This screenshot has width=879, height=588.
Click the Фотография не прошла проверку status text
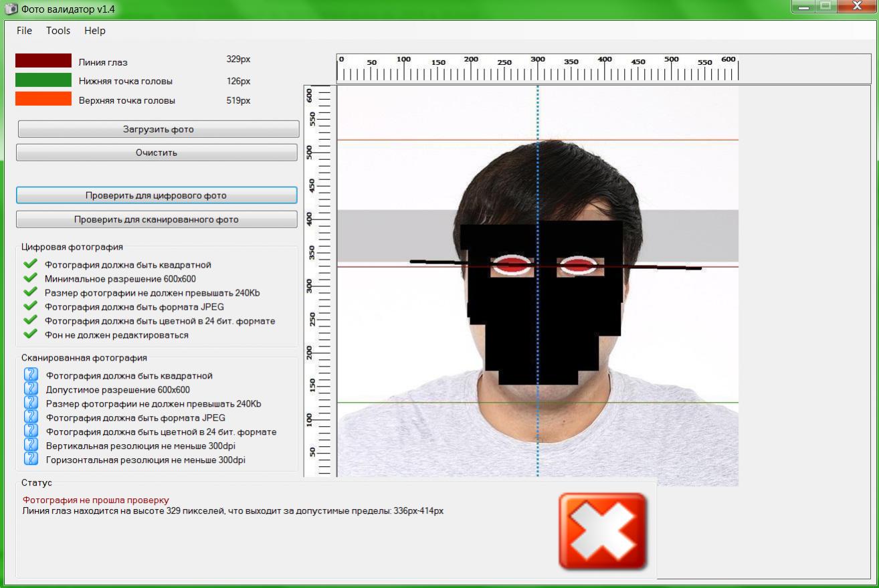pos(96,500)
